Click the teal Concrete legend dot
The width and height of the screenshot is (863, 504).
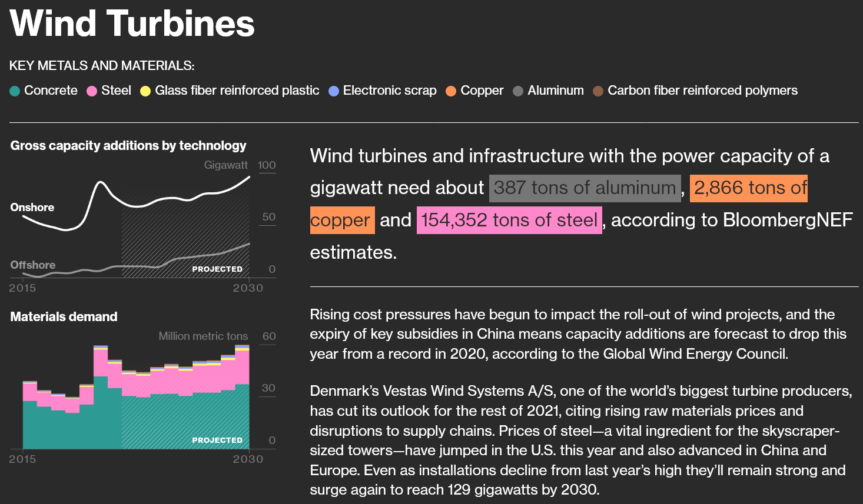[x=15, y=91]
